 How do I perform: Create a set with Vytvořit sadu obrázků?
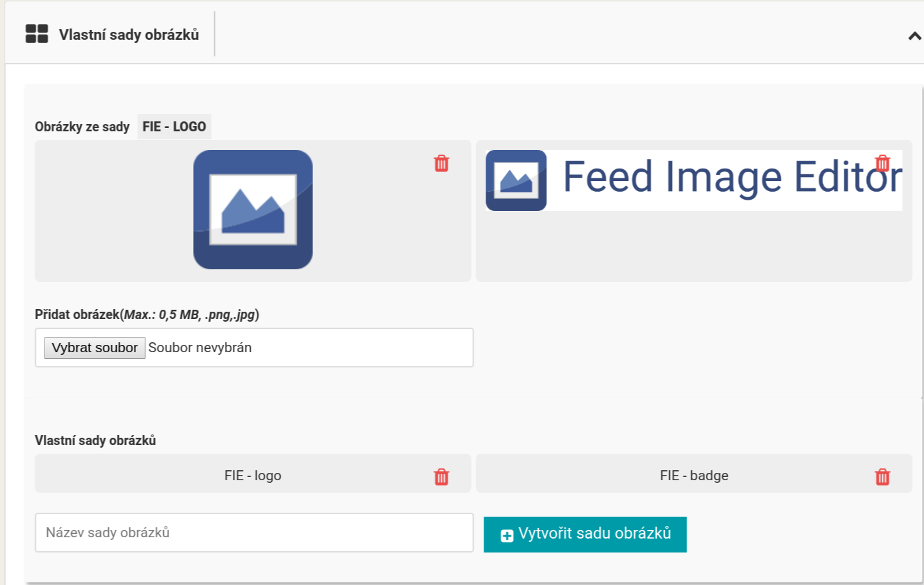click(x=585, y=534)
